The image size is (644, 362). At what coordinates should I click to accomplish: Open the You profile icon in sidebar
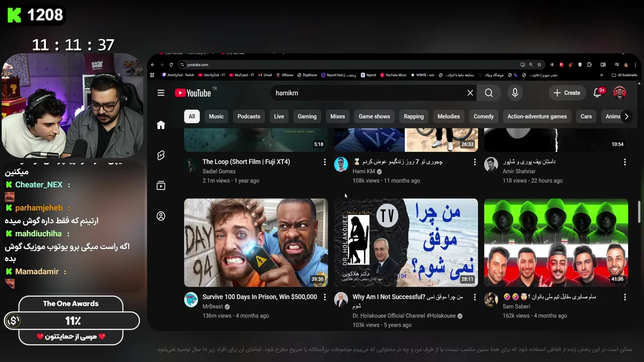coord(161,216)
